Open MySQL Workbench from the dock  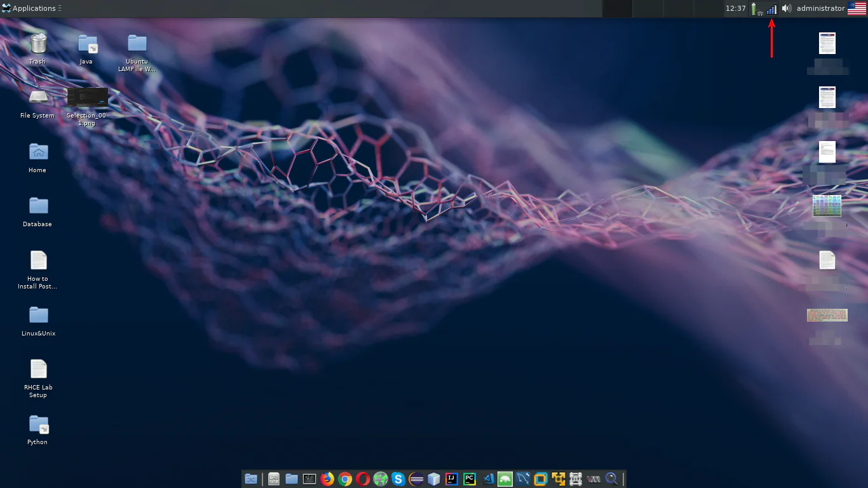[523, 479]
